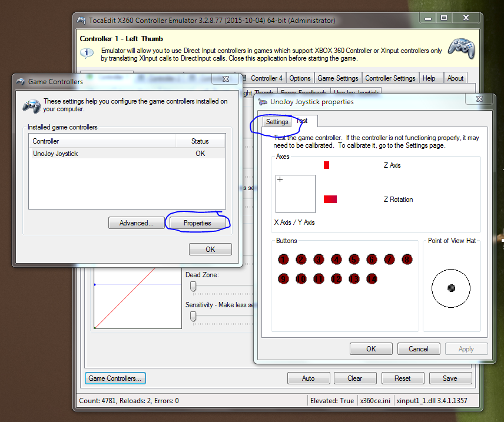
Task: Click button indicator 14 in Buttons group
Action: (372, 278)
